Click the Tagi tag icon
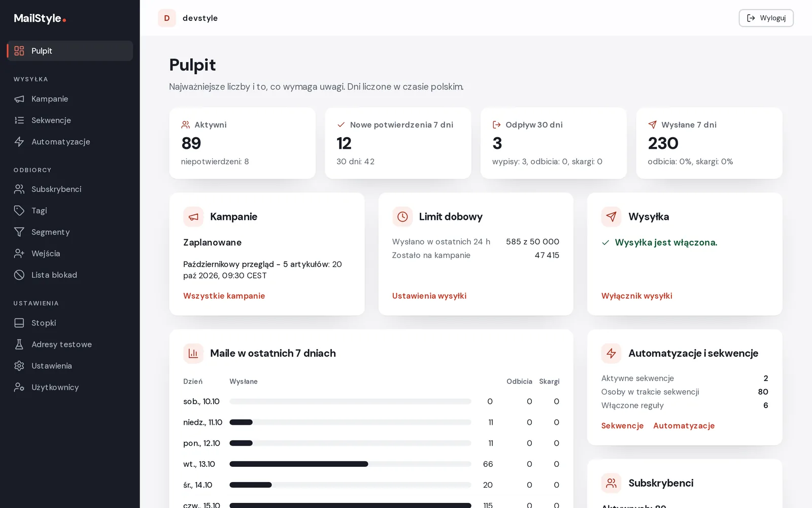812x508 pixels. 19,210
